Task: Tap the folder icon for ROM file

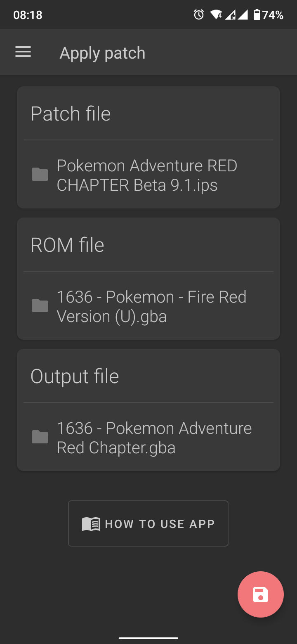Action: 40,306
